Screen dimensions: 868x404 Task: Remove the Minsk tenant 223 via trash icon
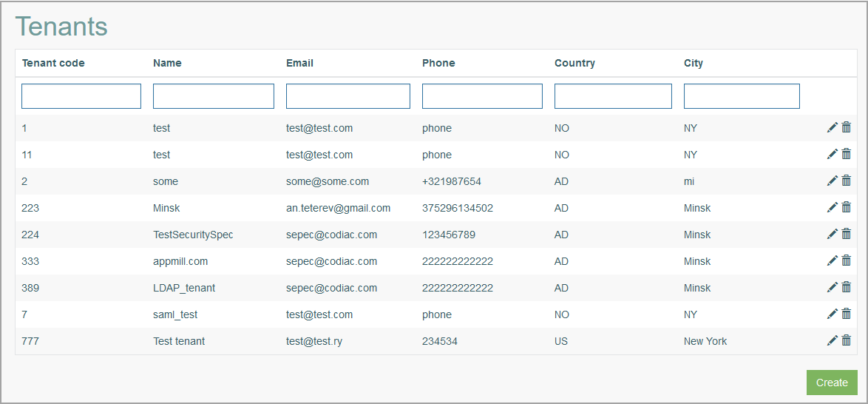click(x=847, y=207)
